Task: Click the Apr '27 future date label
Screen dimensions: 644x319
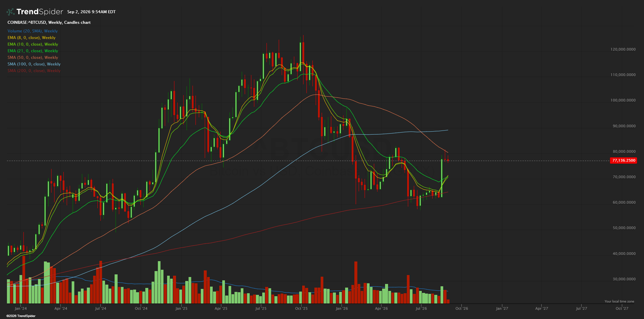Action: tap(542, 308)
